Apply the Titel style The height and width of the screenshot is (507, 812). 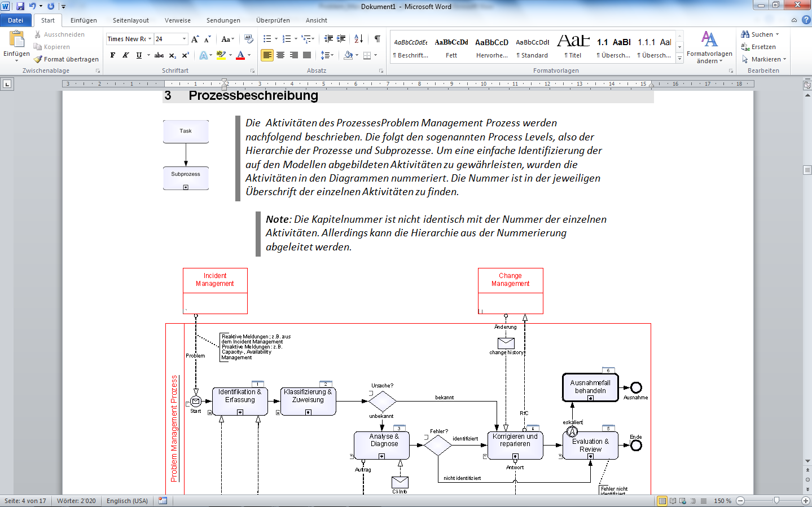(573, 48)
